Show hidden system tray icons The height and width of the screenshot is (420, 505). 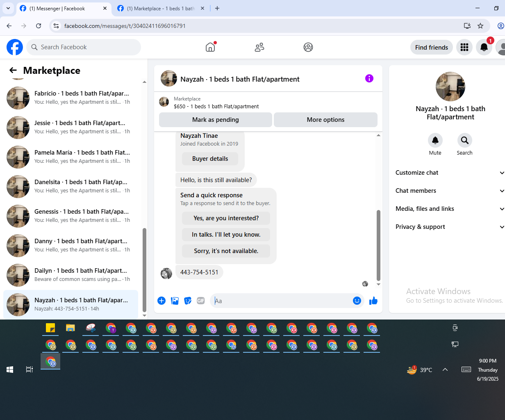point(445,370)
